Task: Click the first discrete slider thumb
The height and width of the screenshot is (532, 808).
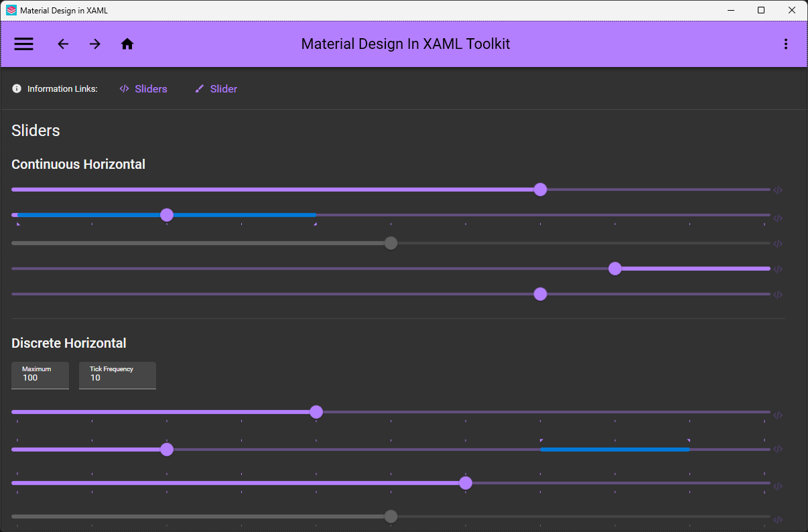Action: (x=316, y=412)
